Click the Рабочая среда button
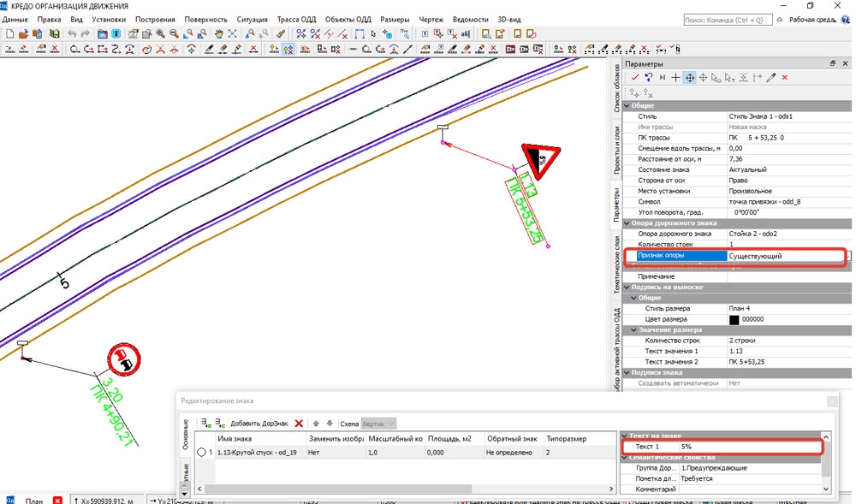 813,19
